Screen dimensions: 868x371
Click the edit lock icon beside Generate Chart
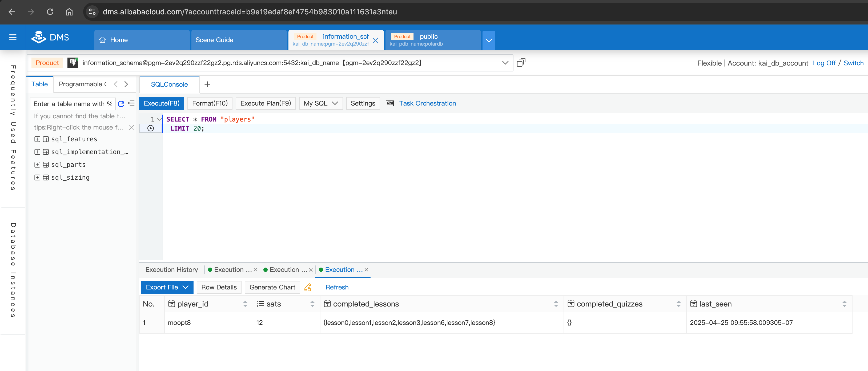(x=308, y=287)
